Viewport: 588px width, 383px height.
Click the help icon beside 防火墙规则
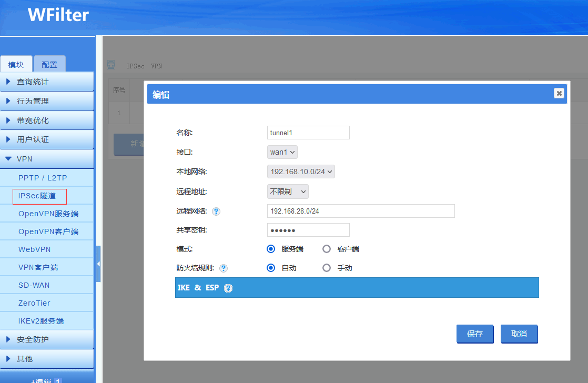[x=224, y=268]
